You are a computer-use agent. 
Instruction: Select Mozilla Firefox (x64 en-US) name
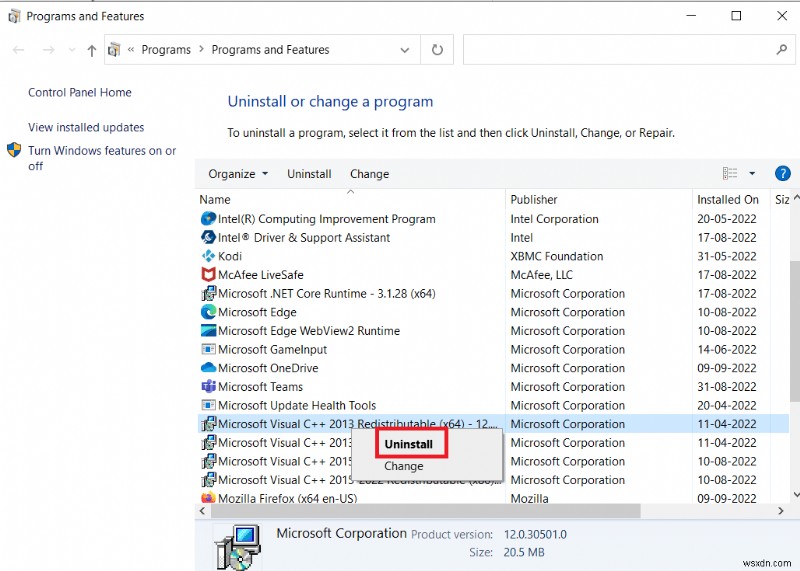coord(288,498)
